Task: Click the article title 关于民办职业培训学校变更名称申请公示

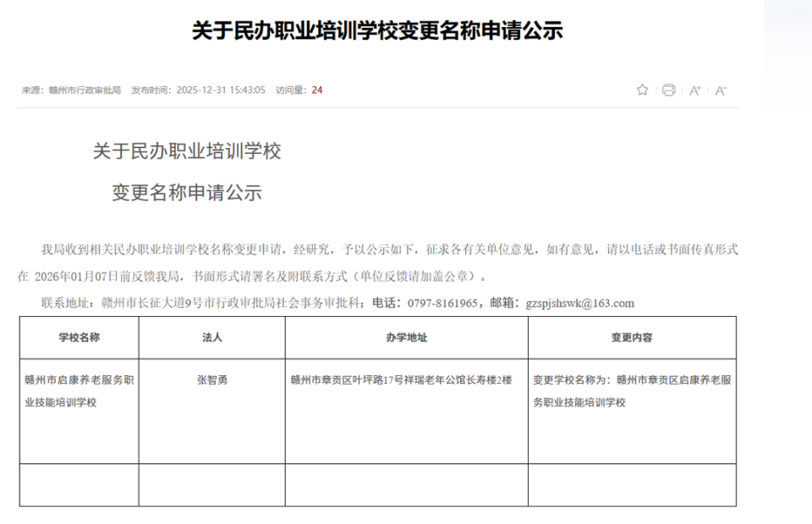Action: point(381,30)
